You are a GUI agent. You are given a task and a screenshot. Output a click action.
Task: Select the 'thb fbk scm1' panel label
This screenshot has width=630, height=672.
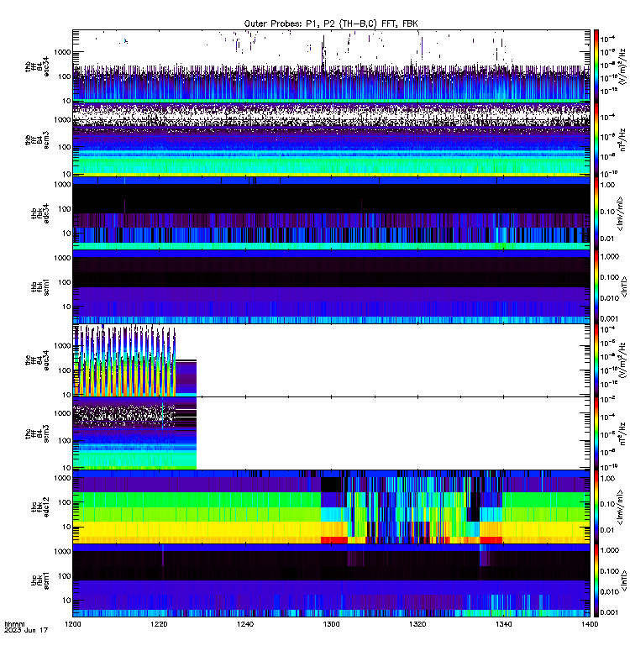point(40,287)
